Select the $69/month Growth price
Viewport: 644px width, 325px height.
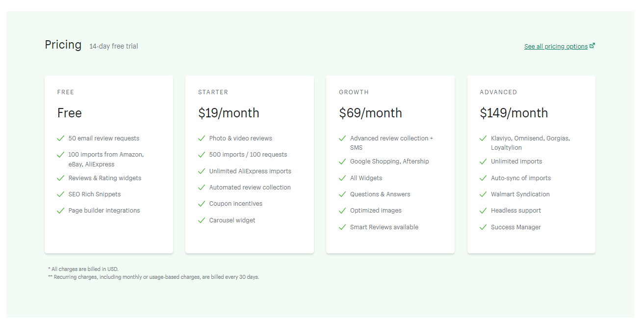(370, 113)
